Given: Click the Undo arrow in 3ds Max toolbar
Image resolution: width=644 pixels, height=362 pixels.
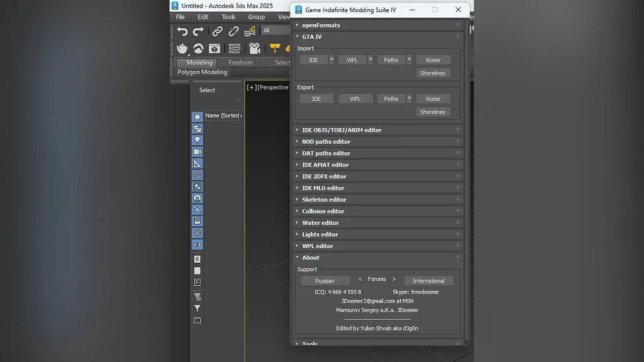Looking at the screenshot, I should [182, 31].
